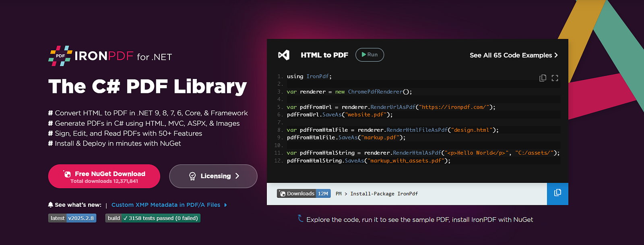
Task: Click the RenderHtmlFileAsPdf design.html code line
Action: [x=393, y=130]
